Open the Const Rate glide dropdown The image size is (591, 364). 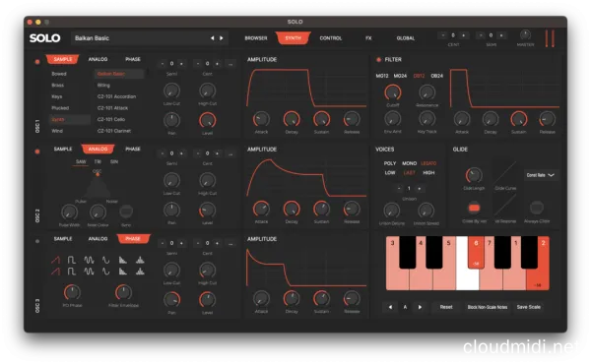click(541, 175)
